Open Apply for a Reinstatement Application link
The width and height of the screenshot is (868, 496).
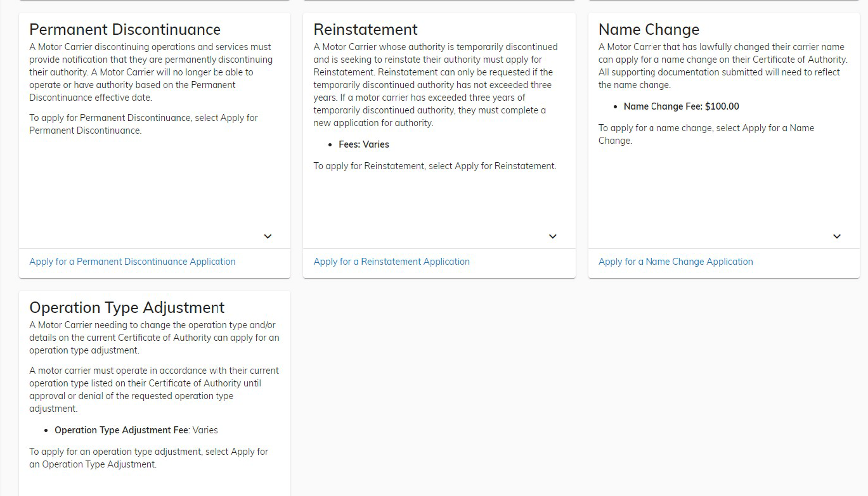(392, 262)
